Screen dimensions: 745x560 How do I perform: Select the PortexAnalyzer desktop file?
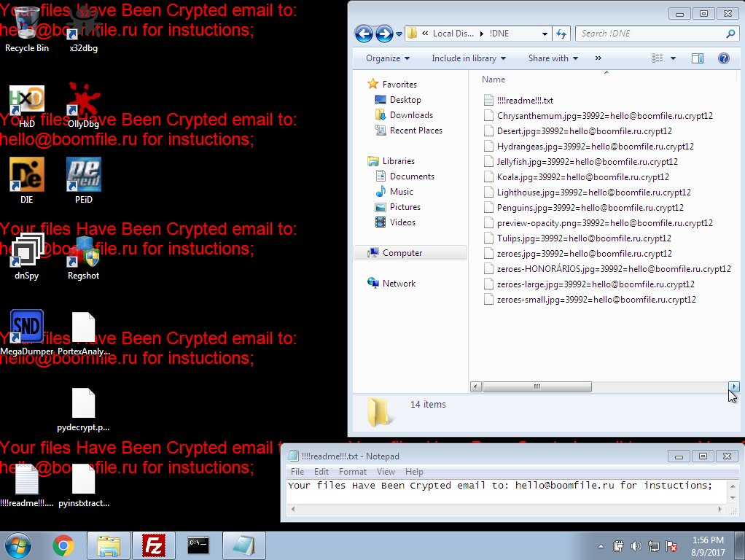(84, 332)
